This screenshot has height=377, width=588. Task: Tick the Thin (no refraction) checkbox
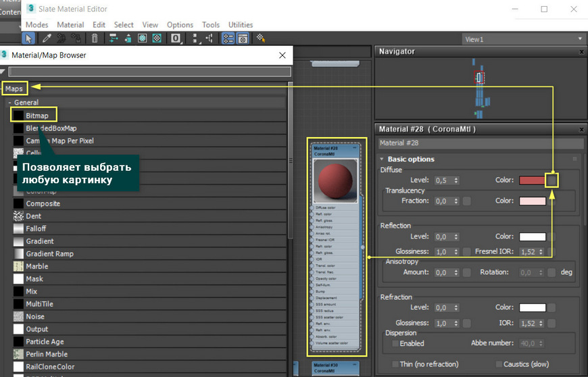[x=395, y=364]
